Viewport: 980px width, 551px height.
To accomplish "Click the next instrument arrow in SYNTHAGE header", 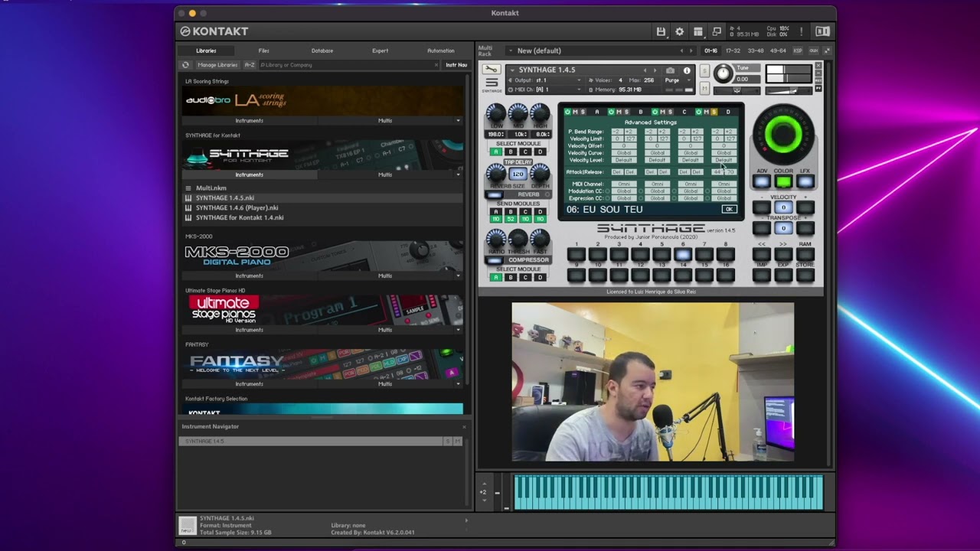I will [x=655, y=70].
